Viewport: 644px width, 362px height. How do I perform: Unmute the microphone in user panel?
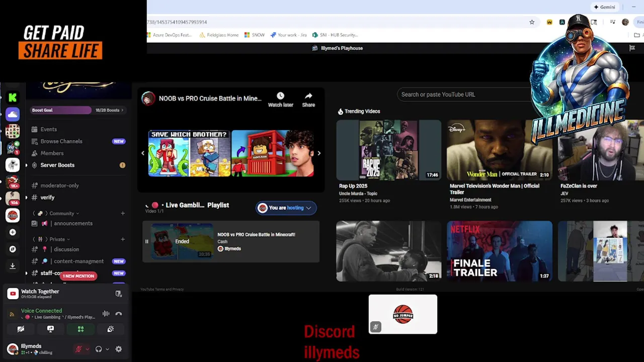[x=78, y=349]
